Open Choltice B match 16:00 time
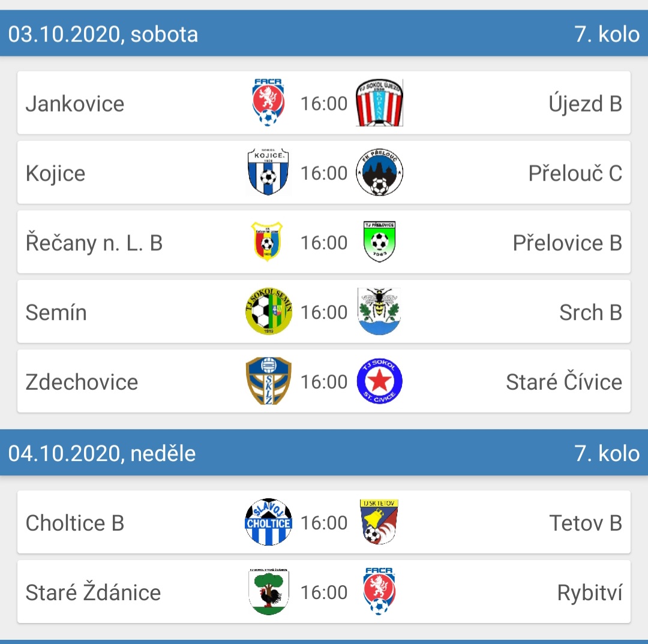The image size is (648, 644). [324, 522]
